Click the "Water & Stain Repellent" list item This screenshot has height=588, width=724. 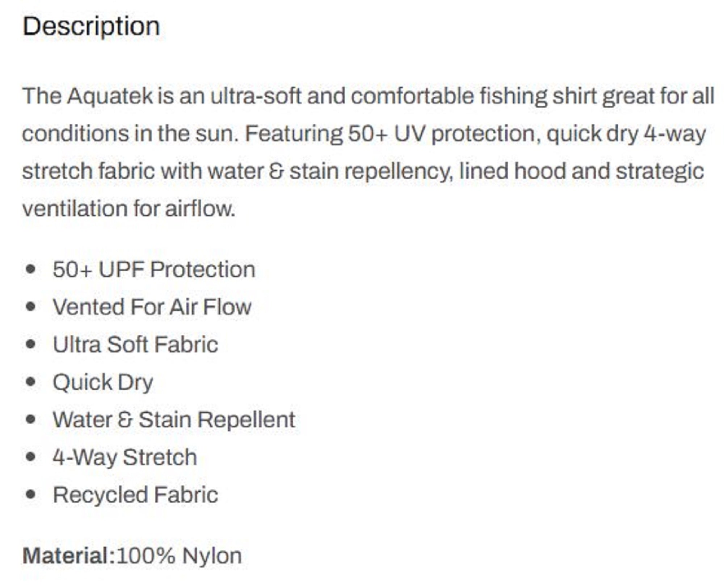[x=174, y=420]
